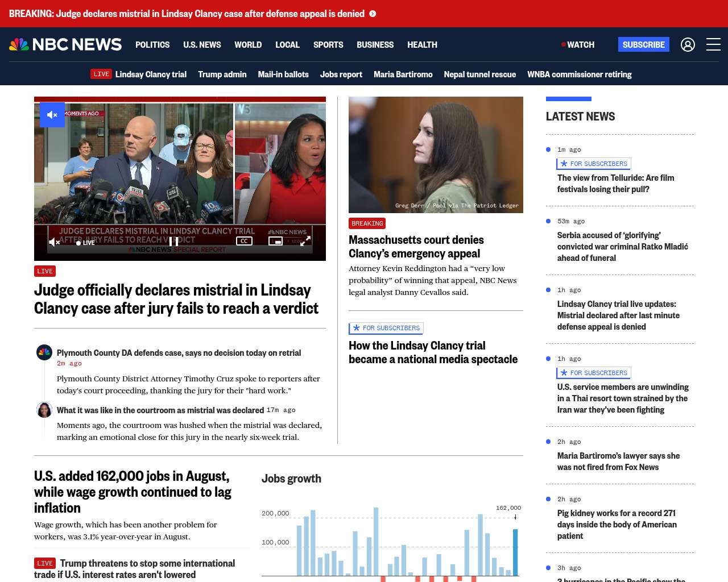Image resolution: width=728 pixels, height=582 pixels.
Task: Expand the video to fullscreen
Action: (x=305, y=241)
